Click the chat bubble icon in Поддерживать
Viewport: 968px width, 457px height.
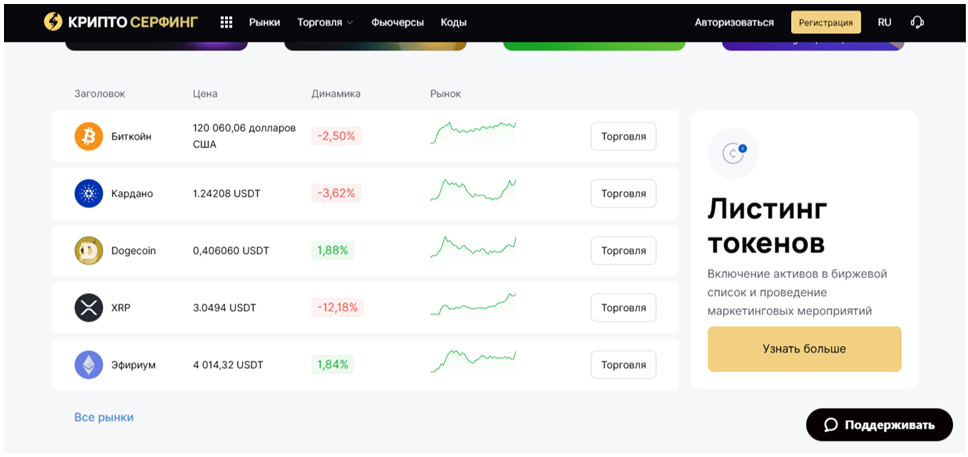pyautogui.click(x=831, y=425)
